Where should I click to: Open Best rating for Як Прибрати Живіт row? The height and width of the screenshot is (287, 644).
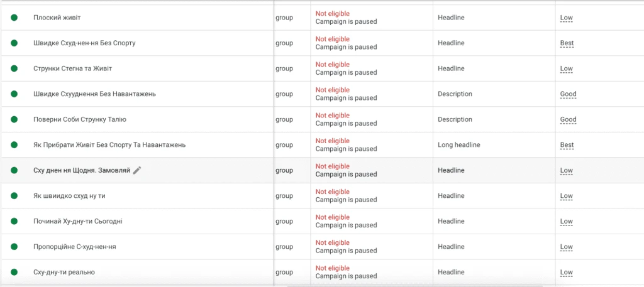(567, 144)
